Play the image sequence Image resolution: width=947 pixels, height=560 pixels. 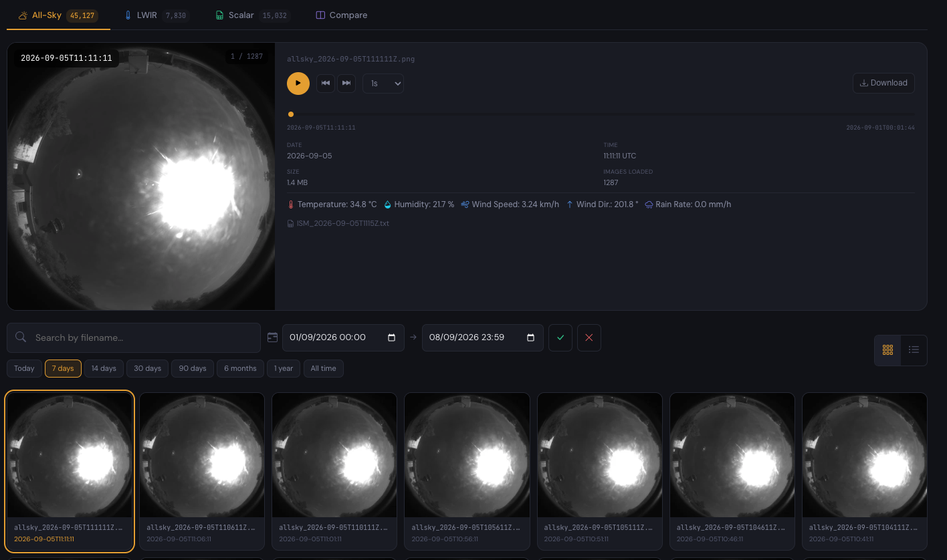[298, 83]
